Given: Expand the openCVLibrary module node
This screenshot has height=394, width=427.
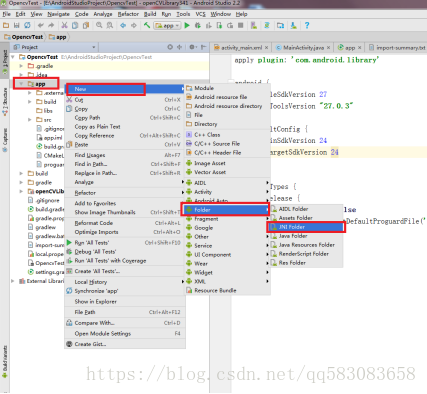Looking at the screenshot, I should [21, 191].
